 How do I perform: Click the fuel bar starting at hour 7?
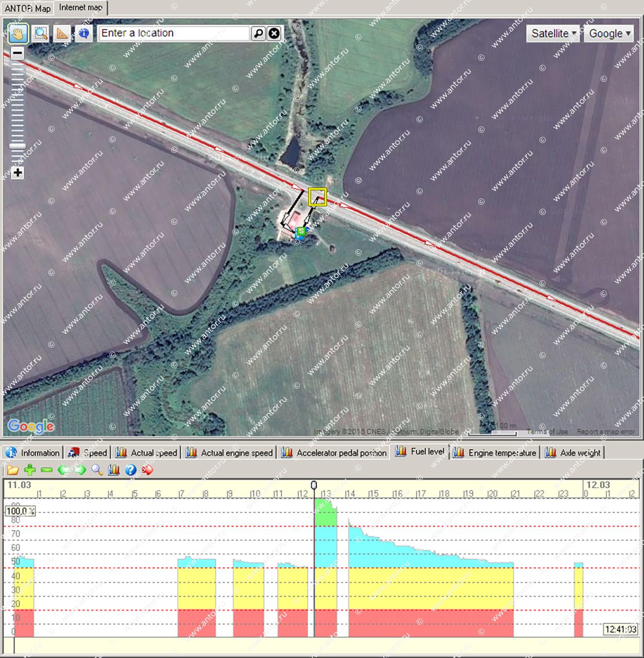[196, 597]
